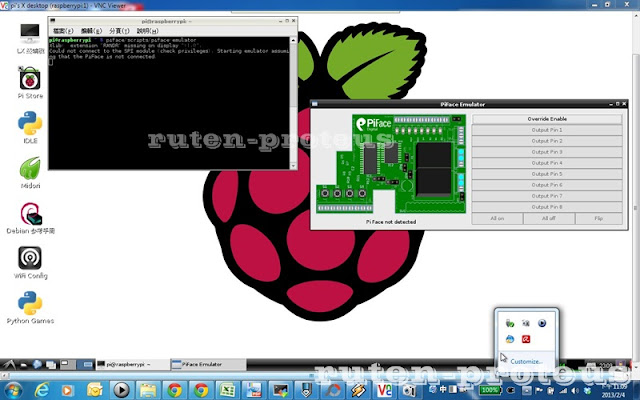The height and width of the screenshot is (400, 640).
Task: Toggle Output Pin 5
Action: click(547, 174)
